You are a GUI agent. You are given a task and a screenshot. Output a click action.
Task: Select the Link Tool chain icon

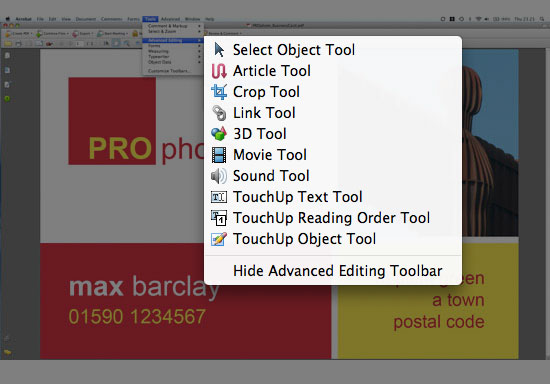[219, 113]
